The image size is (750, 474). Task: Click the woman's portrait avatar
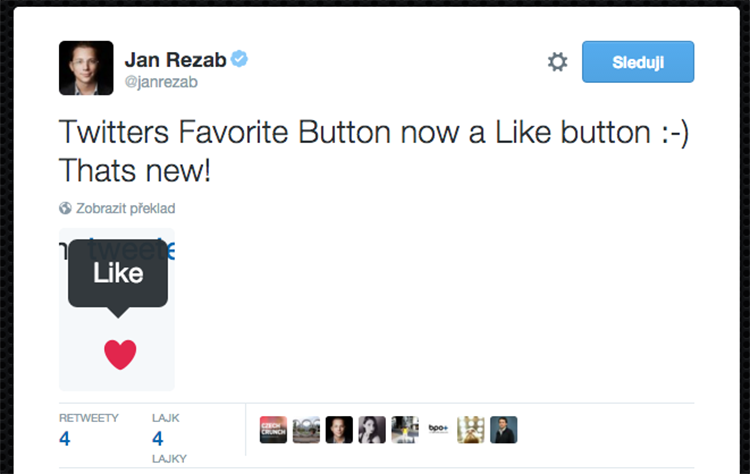coord(372,430)
